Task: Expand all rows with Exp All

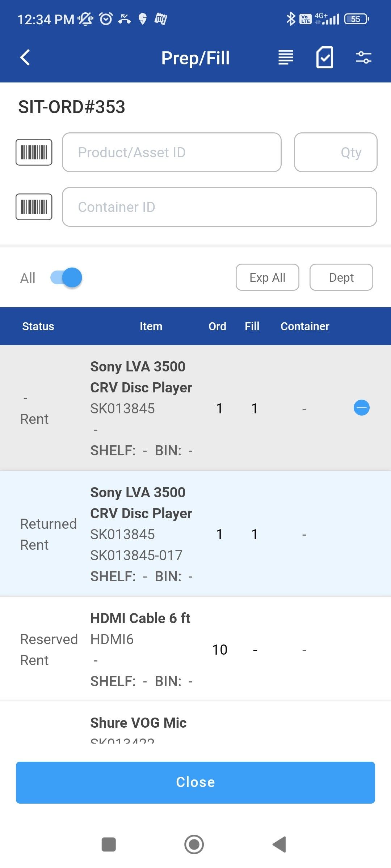Action: (x=267, y=277)
